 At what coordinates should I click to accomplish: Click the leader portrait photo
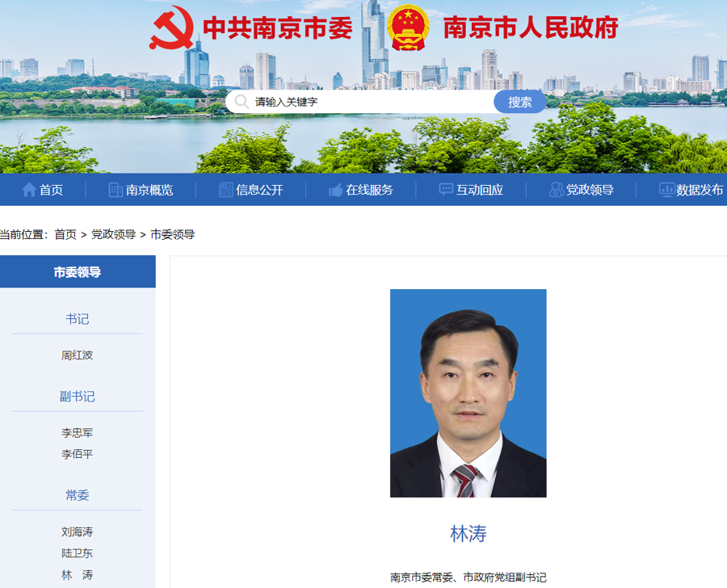point(468,393)
